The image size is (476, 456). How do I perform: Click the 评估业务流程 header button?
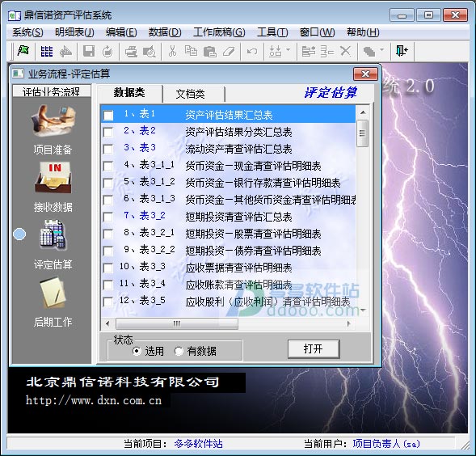coord(51,91)
